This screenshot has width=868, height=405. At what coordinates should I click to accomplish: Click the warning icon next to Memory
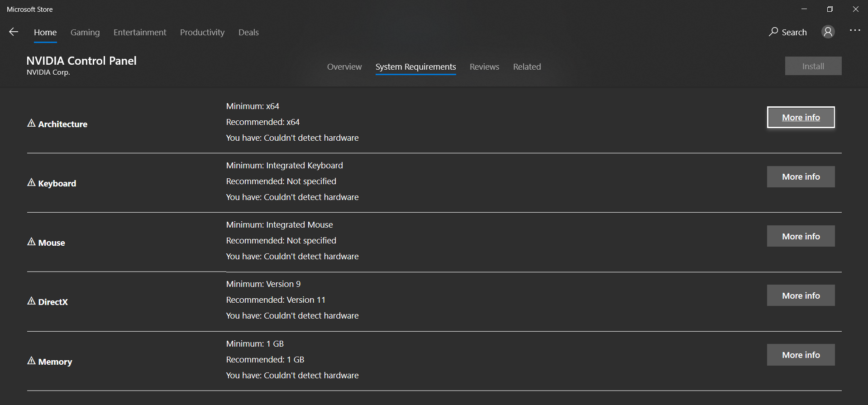[x=31, y=361]
